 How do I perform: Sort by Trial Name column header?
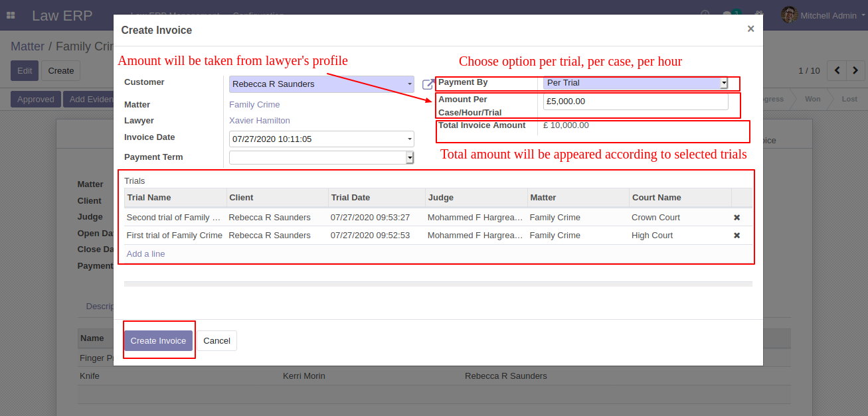point(175,198)
